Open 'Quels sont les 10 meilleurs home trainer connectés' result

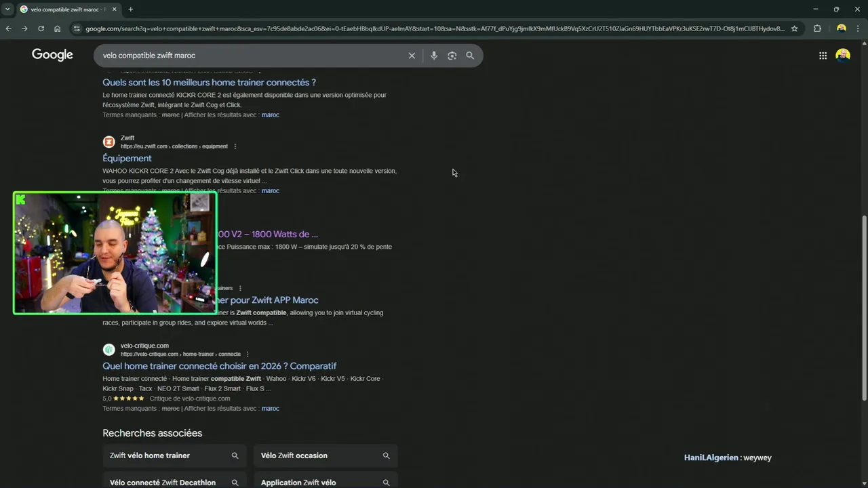(209, 82)
